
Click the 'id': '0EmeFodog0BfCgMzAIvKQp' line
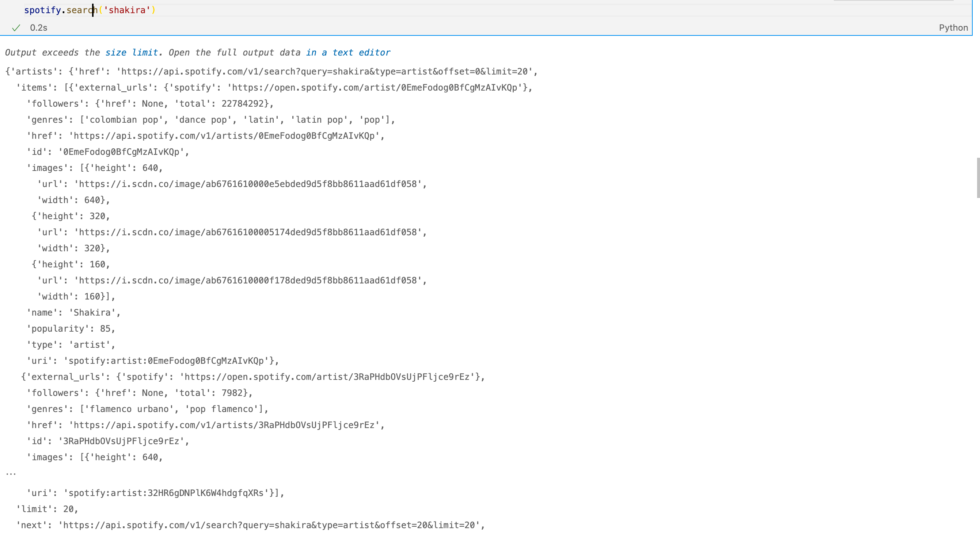tap(108, 152)
